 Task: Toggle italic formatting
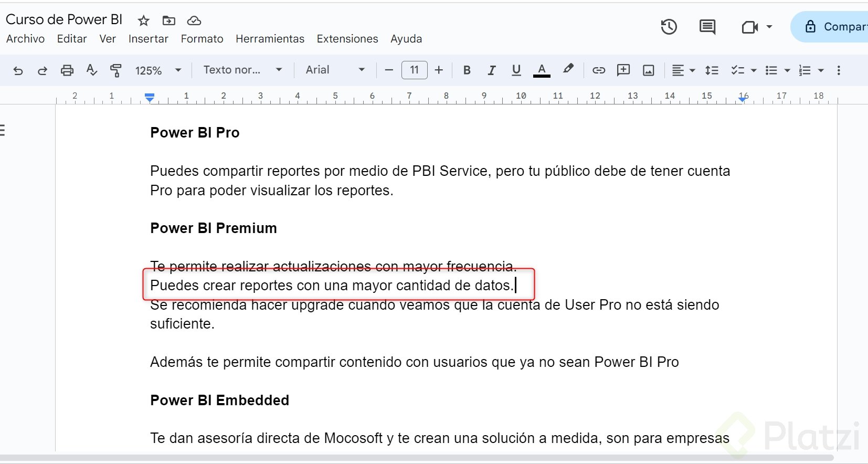pos(492,70)
